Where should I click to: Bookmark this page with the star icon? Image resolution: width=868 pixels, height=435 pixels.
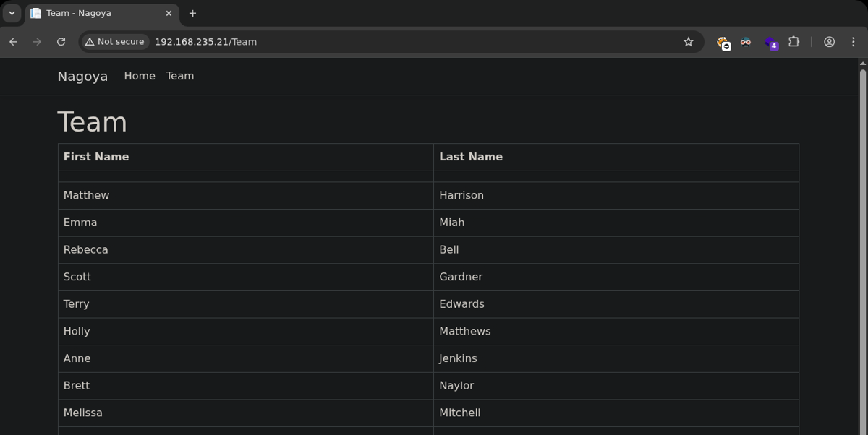689,42
